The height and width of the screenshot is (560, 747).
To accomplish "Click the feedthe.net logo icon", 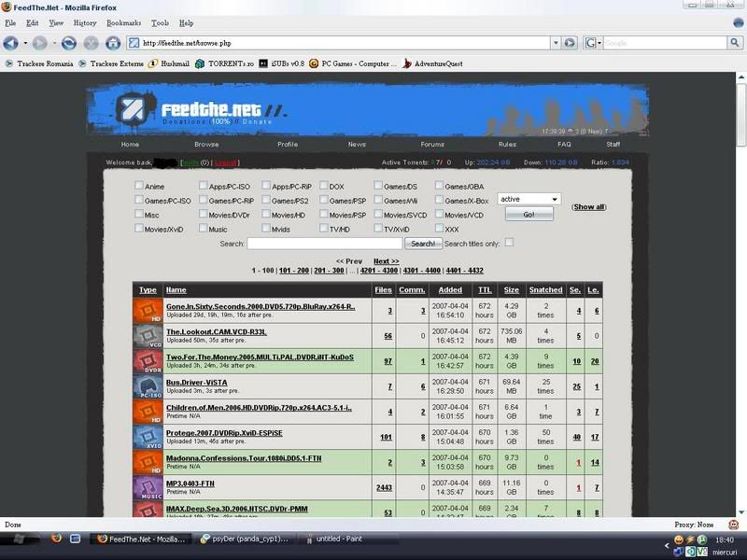I will (x=132, y=109).
